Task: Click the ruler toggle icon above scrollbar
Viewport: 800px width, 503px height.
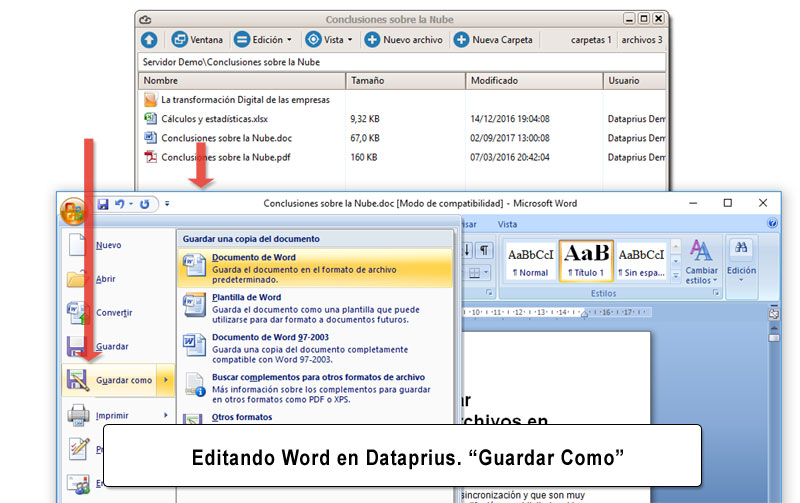Action: [x=774, y=314]
